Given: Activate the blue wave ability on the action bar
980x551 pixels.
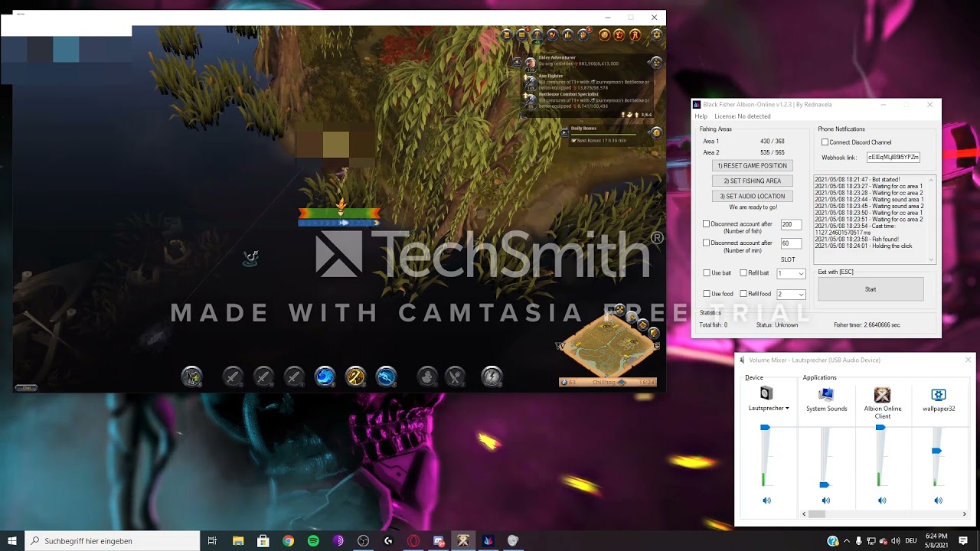Looking at the screenshot, I should (325, 376).
